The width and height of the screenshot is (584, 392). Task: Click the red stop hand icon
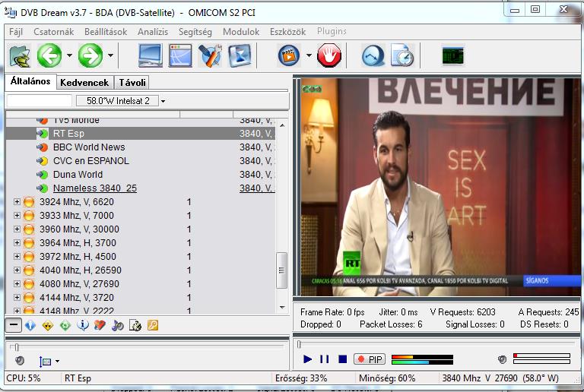coord(329,55)
